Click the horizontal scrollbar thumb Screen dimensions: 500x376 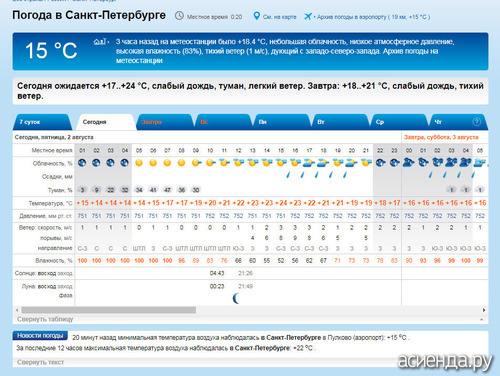click(x=108, y=310)
